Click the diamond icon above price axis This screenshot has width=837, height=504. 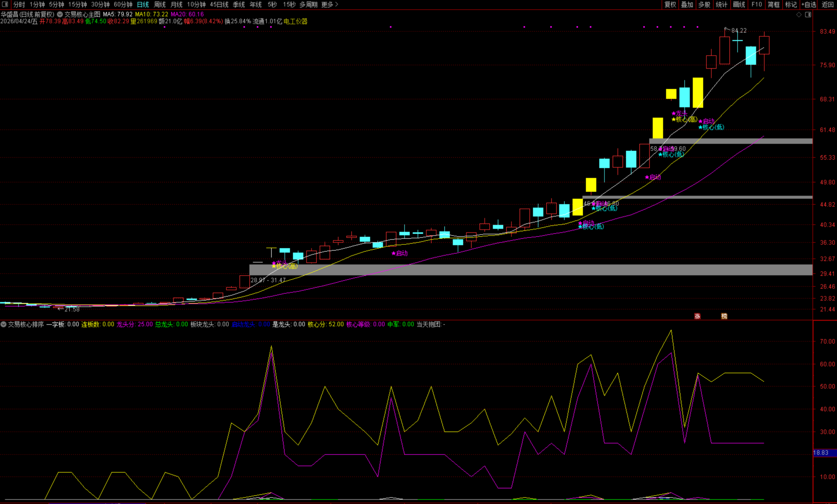click(x=799, y=15)
